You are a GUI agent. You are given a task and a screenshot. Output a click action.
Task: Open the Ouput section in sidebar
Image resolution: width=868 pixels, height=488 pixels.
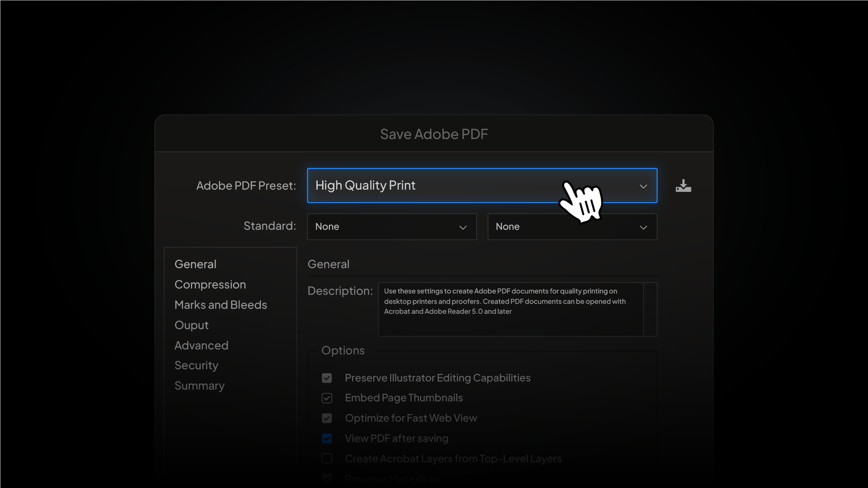[192, 325]
